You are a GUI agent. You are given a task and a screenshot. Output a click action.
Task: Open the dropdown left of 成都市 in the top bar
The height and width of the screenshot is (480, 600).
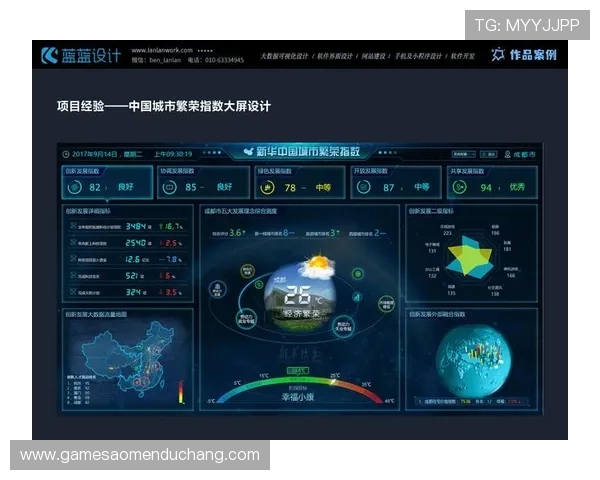click(463, 154)
